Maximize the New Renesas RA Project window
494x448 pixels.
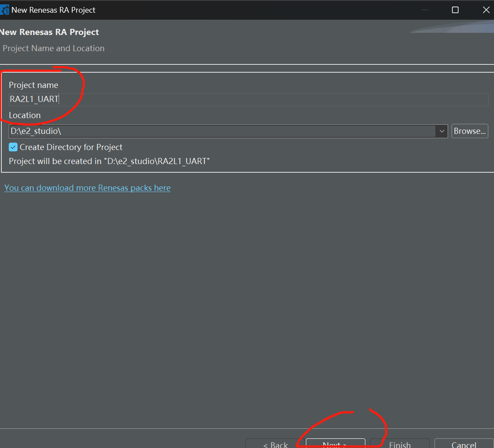[455, 10]
